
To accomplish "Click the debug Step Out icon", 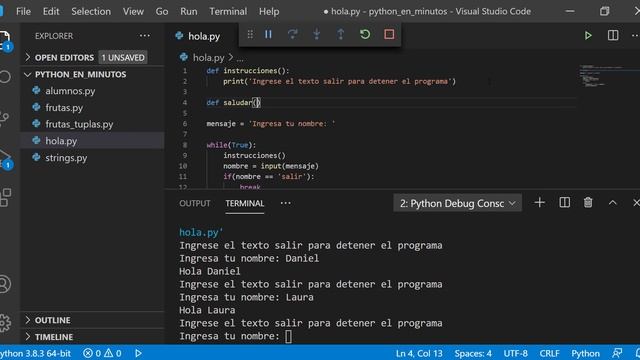I will (340, 34).
